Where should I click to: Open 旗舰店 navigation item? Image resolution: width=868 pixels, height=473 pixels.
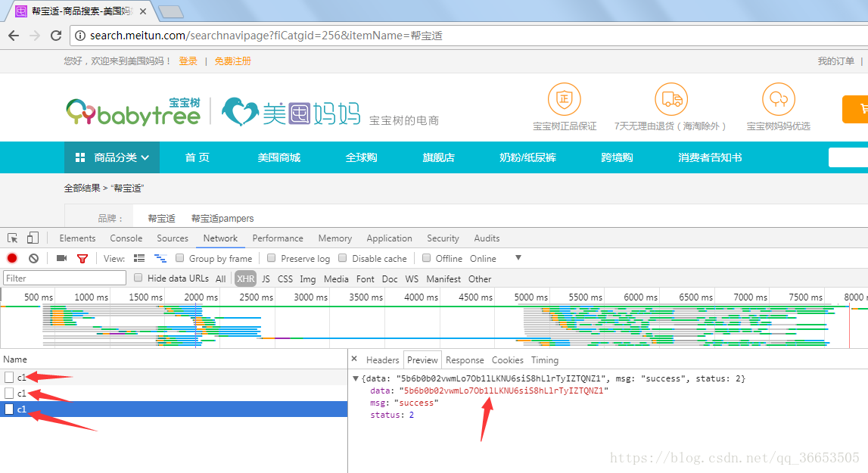438,157
